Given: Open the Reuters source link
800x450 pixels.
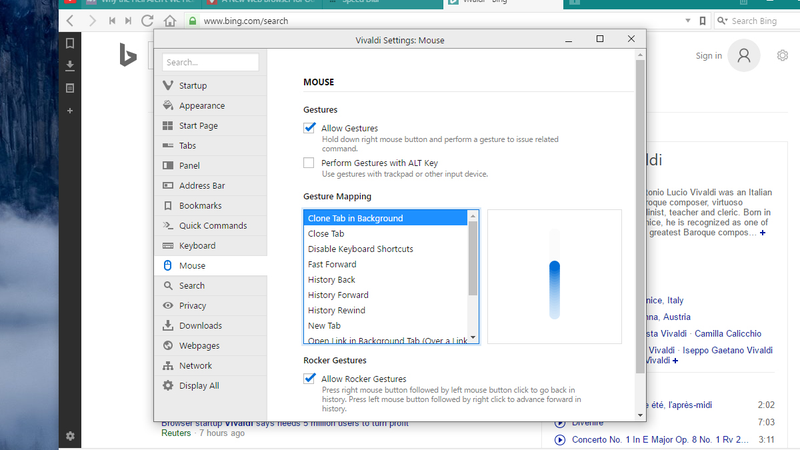Looking at the screenshot, I should click(x=176, y=433).
